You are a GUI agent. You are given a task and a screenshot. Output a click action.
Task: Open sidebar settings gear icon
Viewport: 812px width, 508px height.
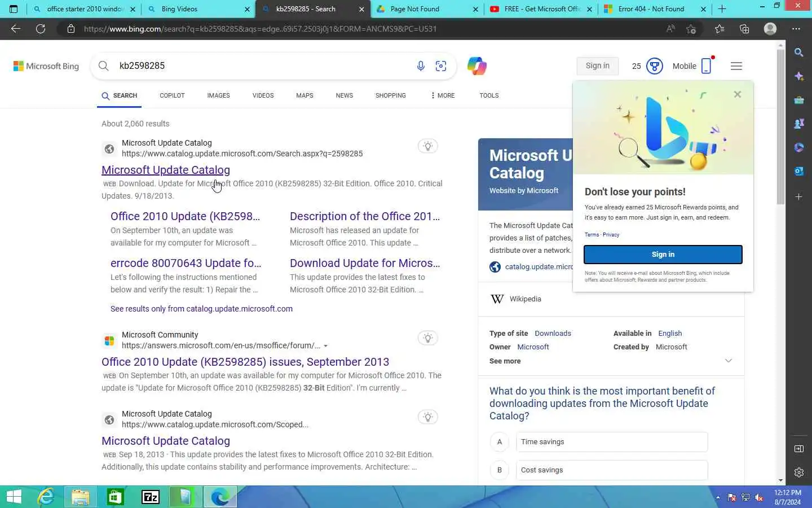[x=799, y=472]
